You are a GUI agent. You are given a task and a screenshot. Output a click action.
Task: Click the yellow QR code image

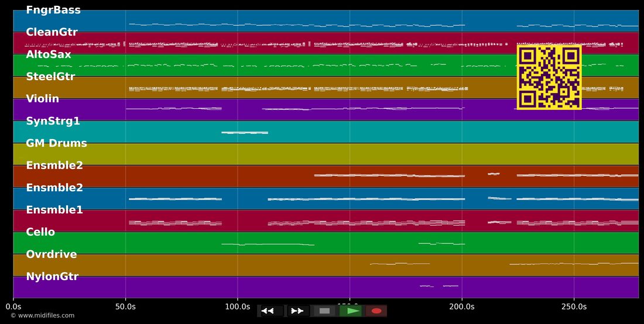coord(549,78)
